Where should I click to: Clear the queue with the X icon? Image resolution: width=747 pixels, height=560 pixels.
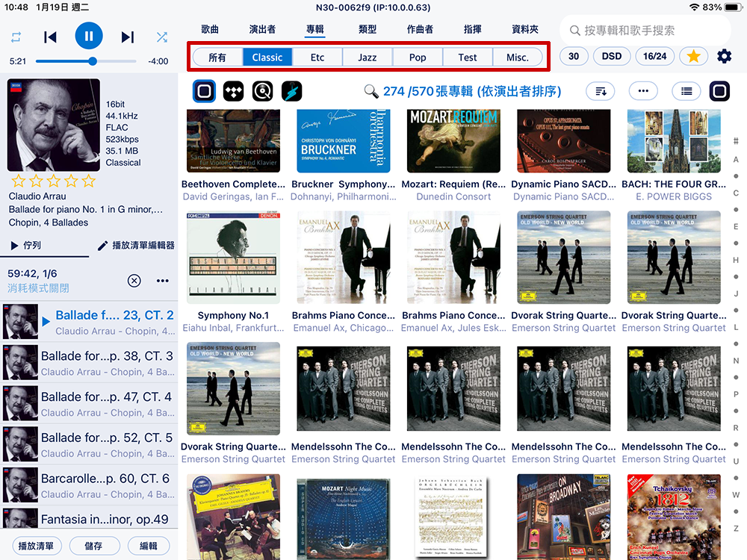pyautogui.click(x=134, y=281)
